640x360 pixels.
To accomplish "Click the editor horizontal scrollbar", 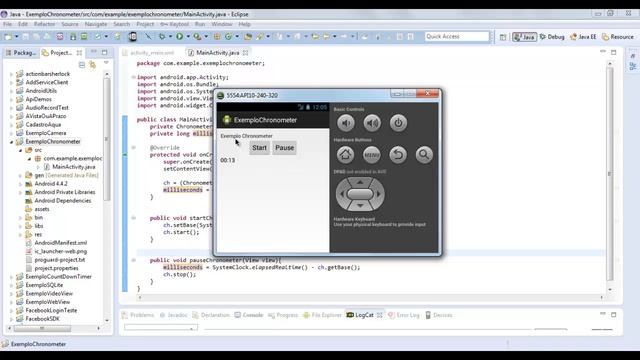I will 371,298.
